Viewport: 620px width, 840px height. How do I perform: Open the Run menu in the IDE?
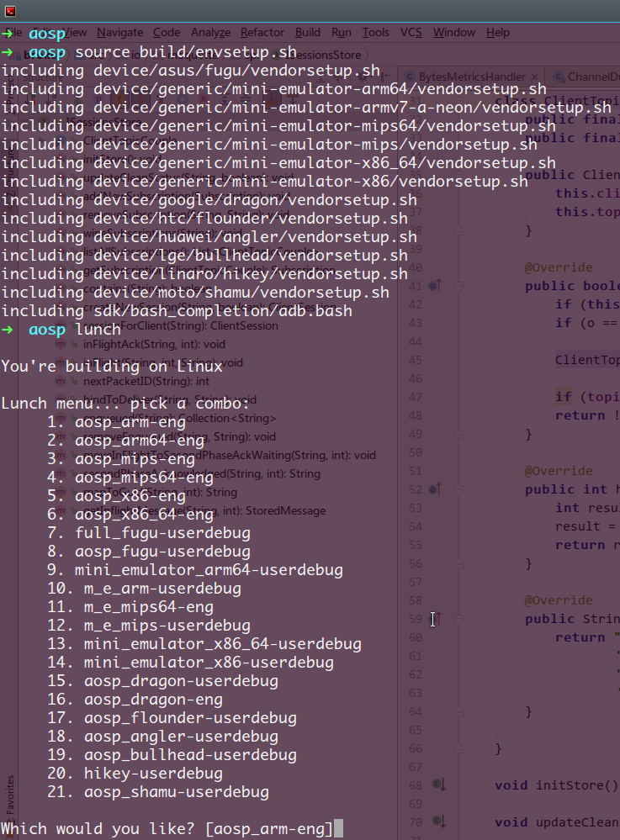(x=342, y=33)
